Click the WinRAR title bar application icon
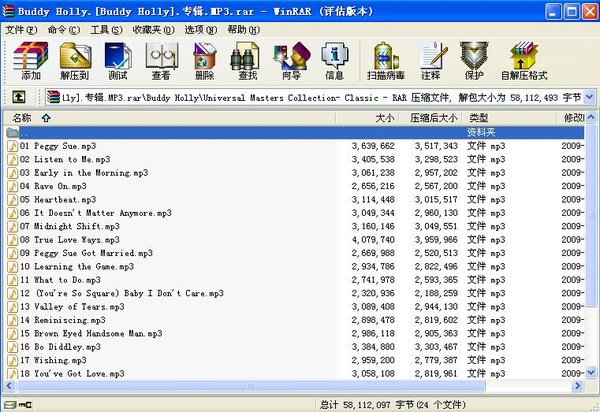 [8, 11]
